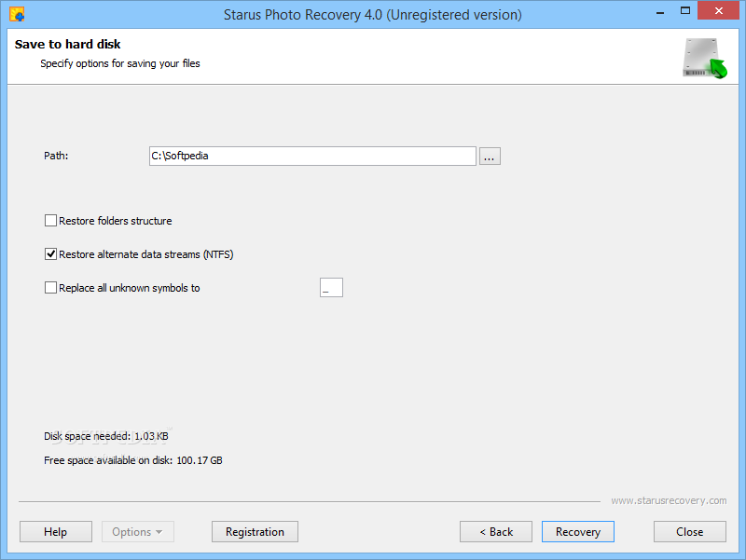Go back with the < Back button
The image size is (746, 560).
click(x=496, y=531)
